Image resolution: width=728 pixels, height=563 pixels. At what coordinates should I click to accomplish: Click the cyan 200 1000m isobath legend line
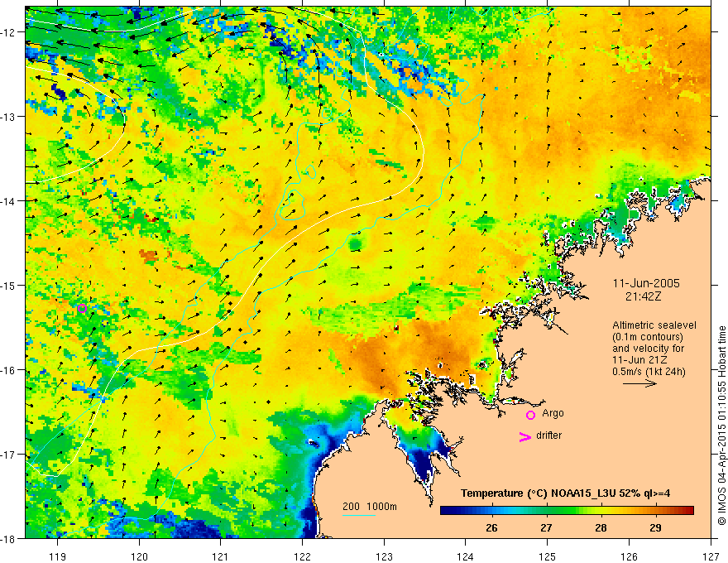(359, 515)
